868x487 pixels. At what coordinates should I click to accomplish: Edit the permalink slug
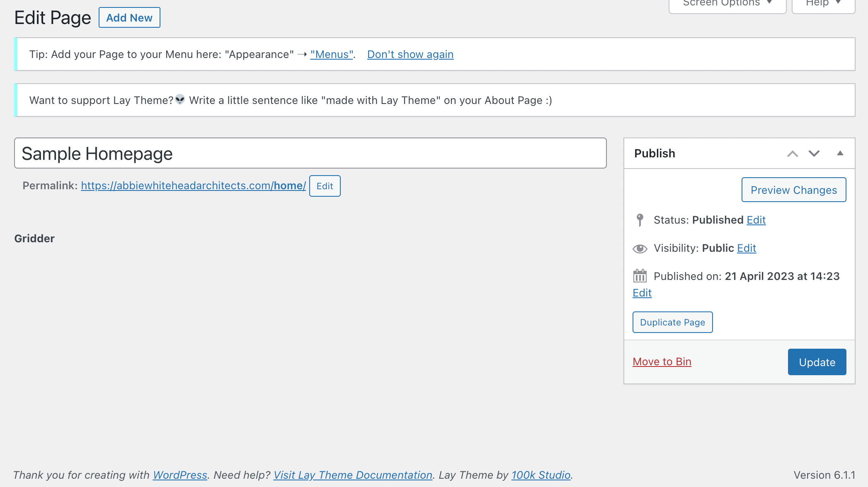(325, 186)
